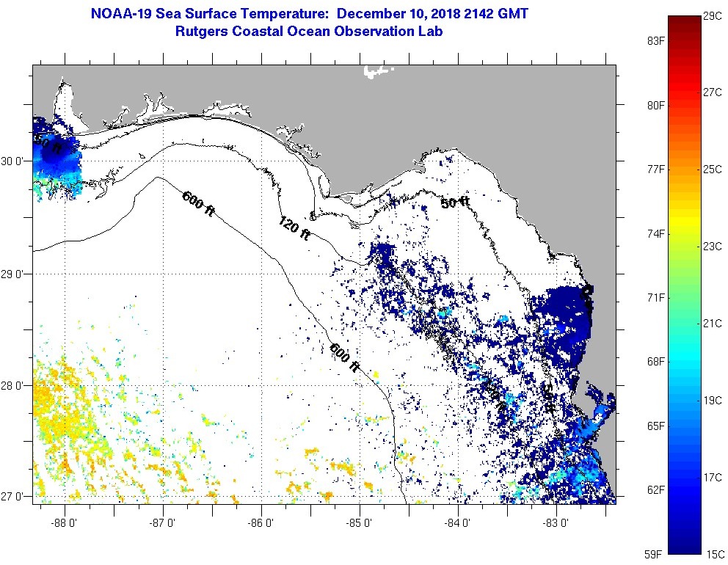The image size is (728, 565).
Task: Click the 59F temperature label
Action: tap(655, 553)
